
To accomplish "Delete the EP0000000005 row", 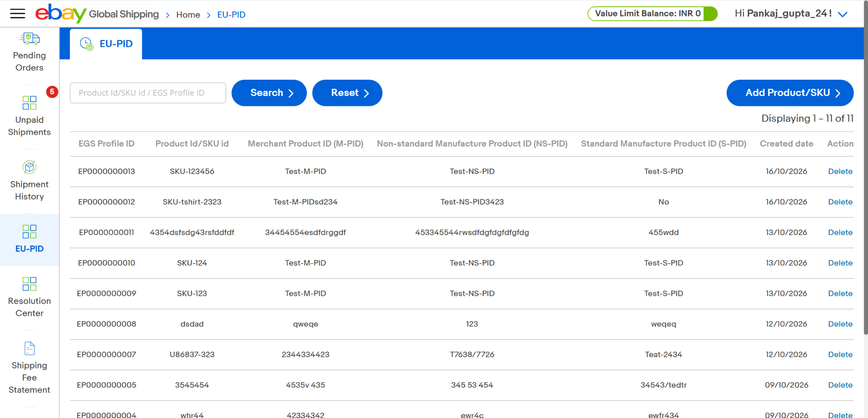I will pos(840,385).
